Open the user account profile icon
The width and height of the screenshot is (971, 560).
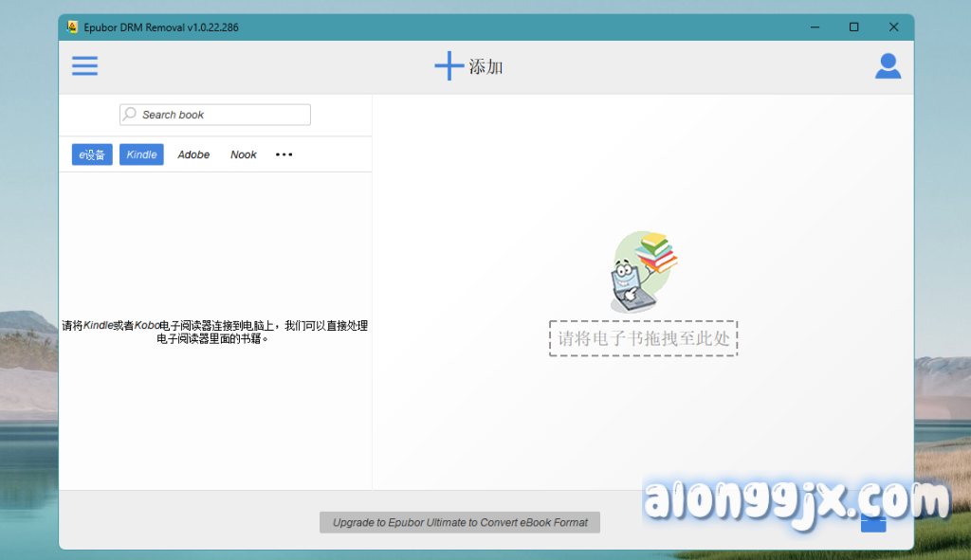coord(888,66)
